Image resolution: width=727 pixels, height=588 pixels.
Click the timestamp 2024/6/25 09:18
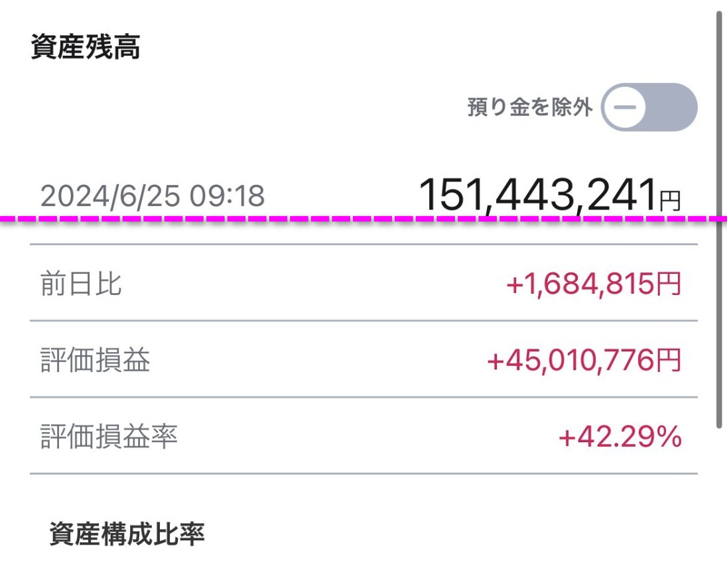153,196
